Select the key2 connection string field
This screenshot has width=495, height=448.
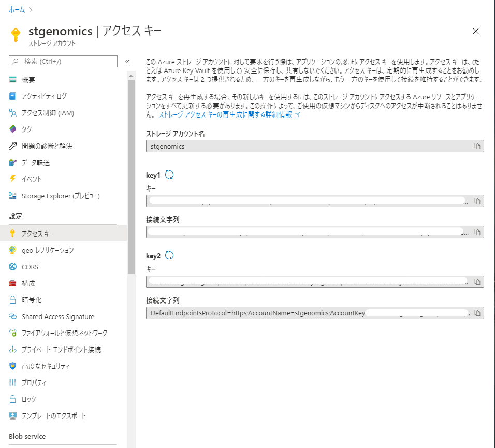coord(315,313)
